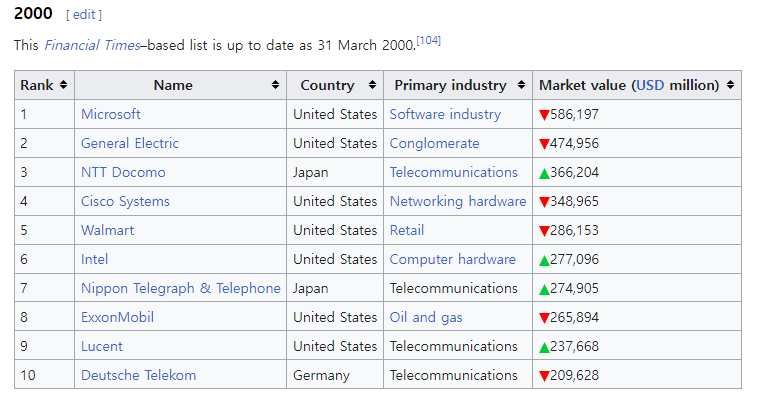Click the Country column header text
Viewport: 758px width, 402px height.
(x=327, y=86)
